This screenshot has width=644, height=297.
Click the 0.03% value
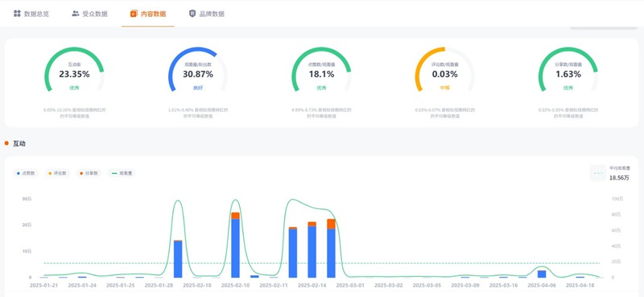(445, 74)
